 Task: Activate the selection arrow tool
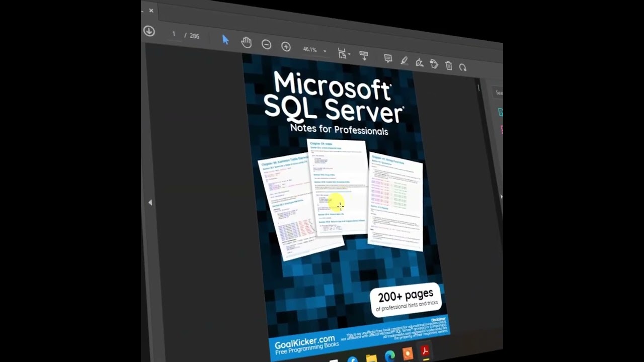point(225,40)
